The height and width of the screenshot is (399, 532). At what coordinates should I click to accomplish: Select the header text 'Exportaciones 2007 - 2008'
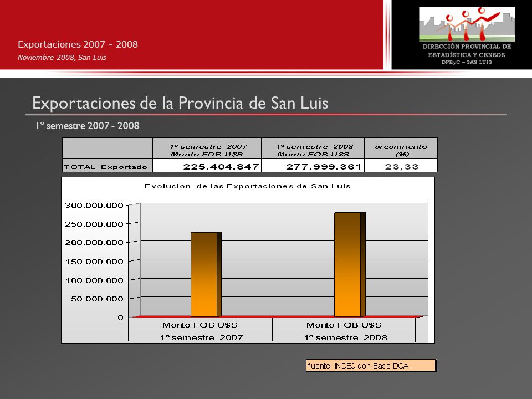[x=78, y=44]
